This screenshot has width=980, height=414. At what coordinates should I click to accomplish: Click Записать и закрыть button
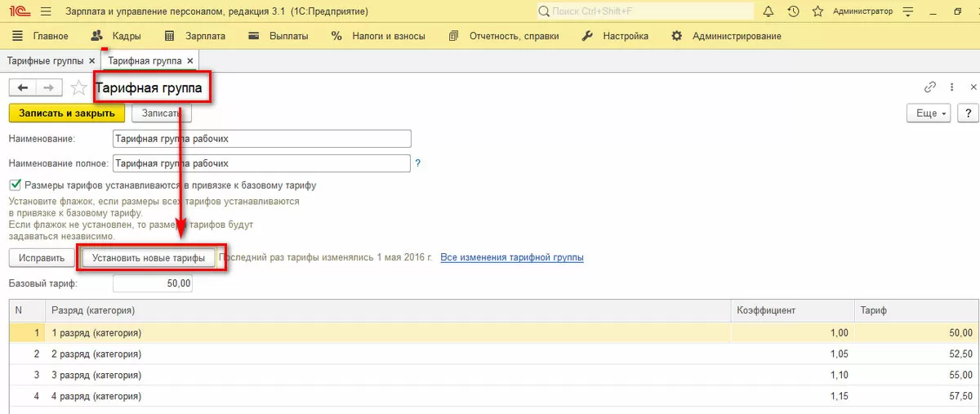click(x=67, y=114)
